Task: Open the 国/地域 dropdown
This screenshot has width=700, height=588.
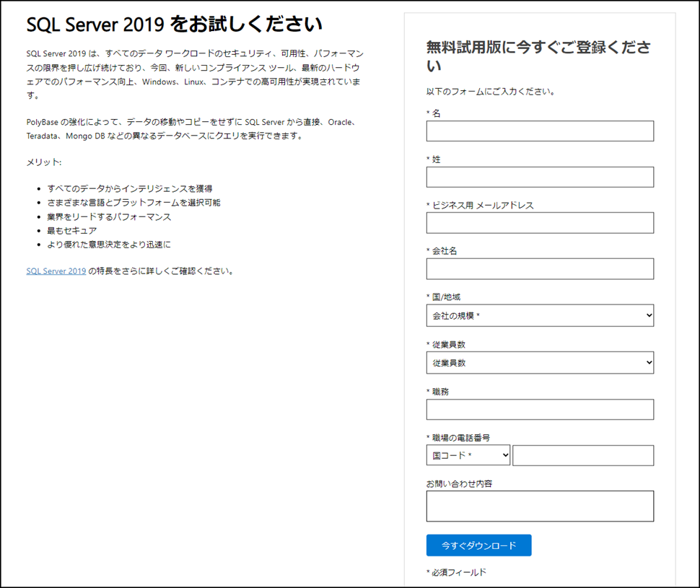Action: pyautogui.click(x=540, y=316)
